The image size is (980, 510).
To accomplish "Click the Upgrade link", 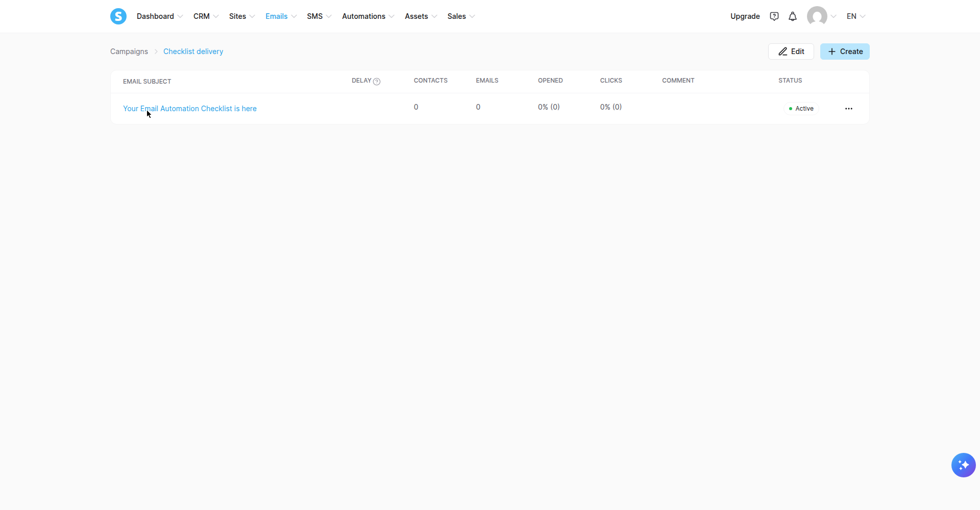I will tap(745, 16).
